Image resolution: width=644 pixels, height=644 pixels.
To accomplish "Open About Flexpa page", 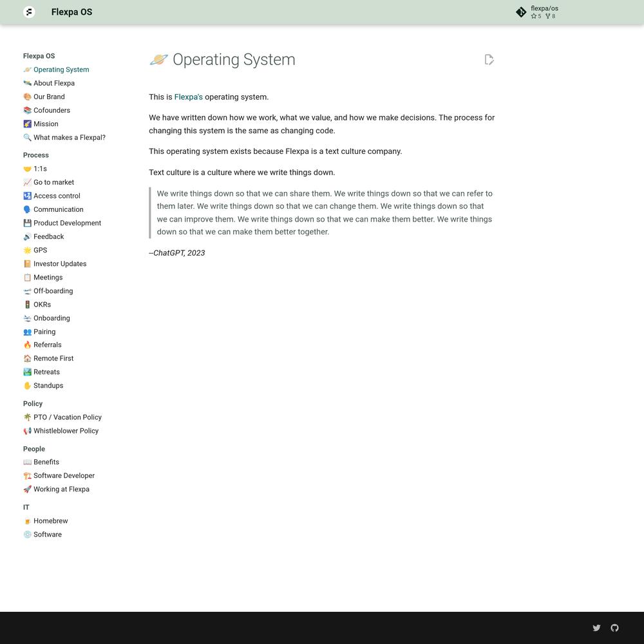I will [x=49, y=83].
